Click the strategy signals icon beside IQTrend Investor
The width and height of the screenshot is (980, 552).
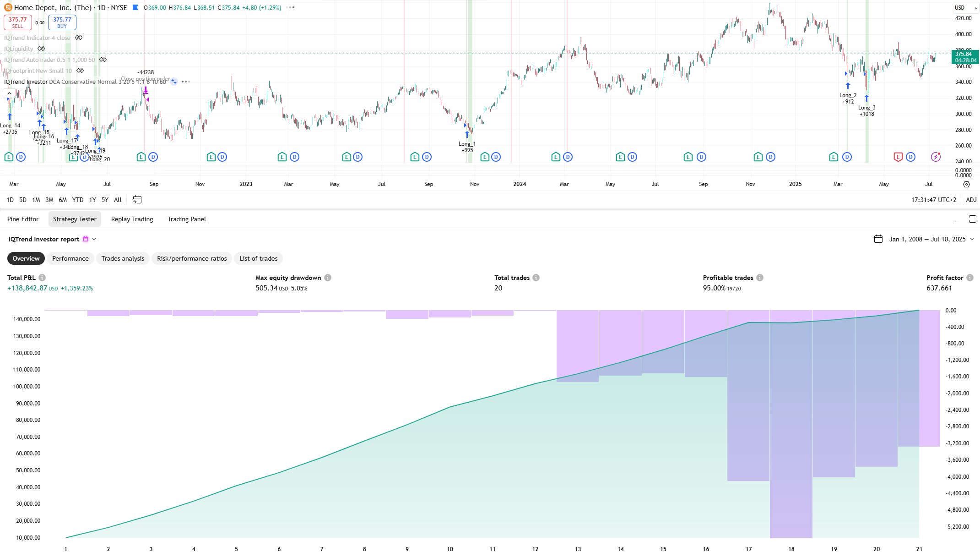pos(174,82)
